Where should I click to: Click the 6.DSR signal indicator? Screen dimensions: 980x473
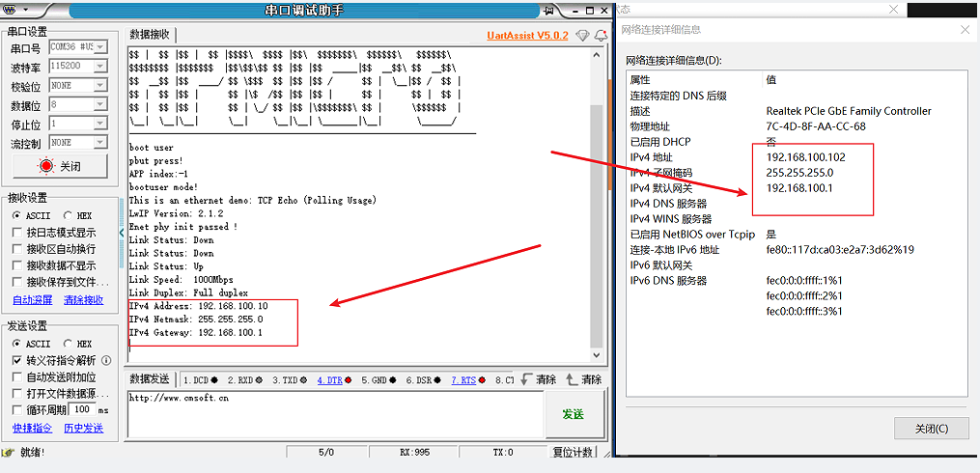(425, 380)
